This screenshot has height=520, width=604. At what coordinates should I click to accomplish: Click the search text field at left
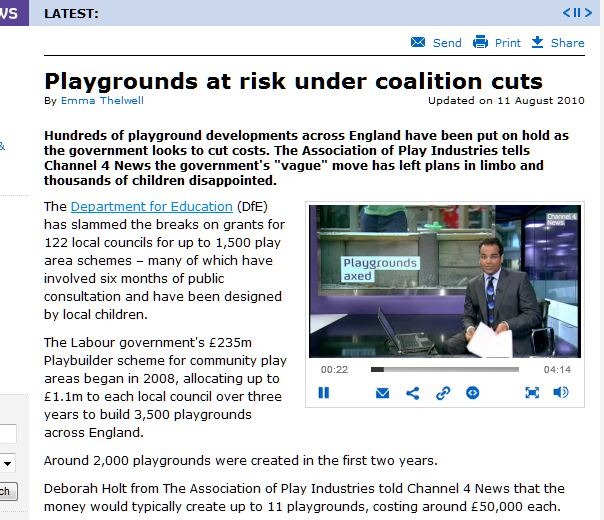(7, 434)
